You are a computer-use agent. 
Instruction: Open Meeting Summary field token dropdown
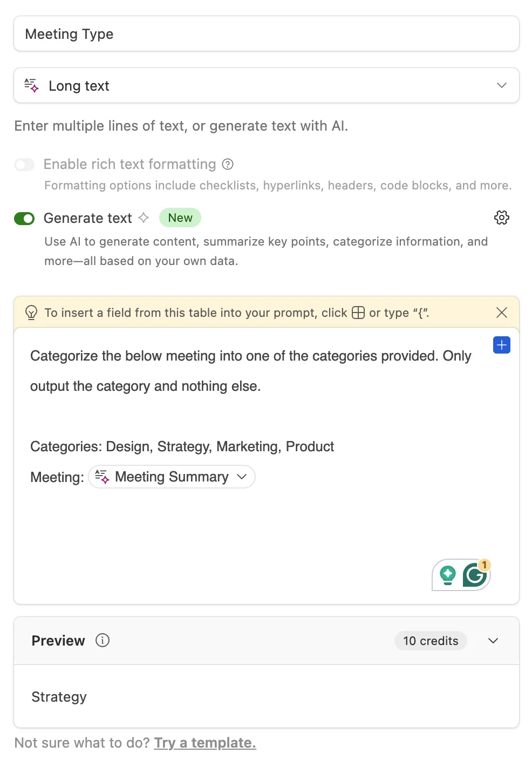242,477
